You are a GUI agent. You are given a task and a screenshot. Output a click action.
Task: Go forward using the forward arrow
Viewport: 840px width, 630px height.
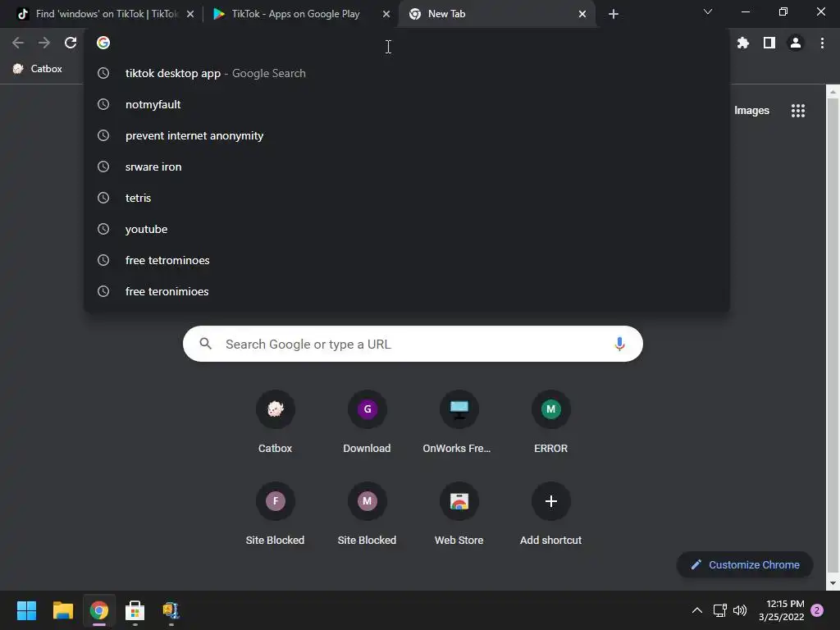44,43
